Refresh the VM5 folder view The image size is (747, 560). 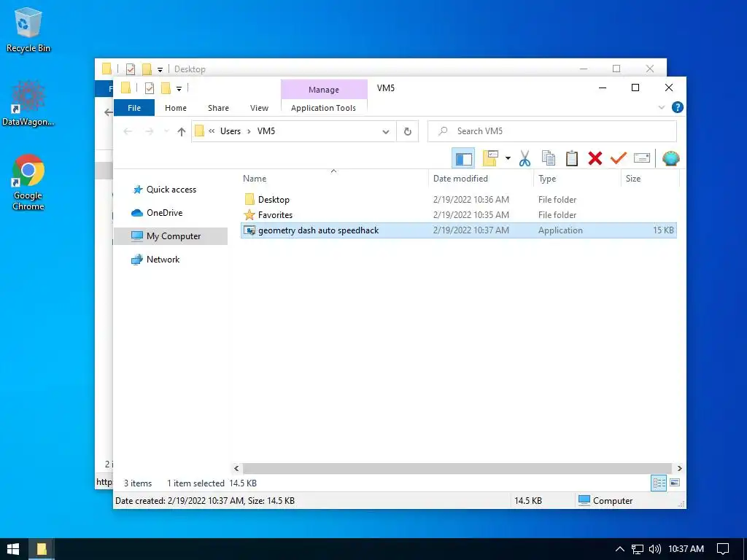click(x=407, y=131)
